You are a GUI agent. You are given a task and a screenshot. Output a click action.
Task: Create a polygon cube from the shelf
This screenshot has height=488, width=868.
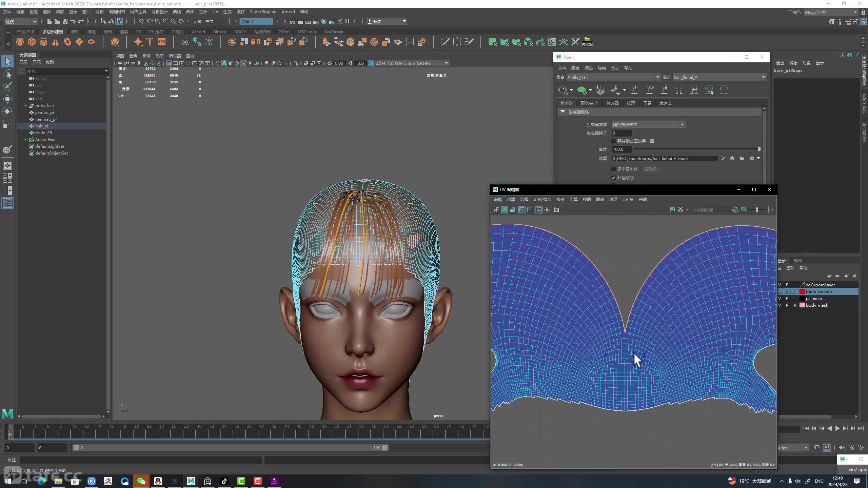click(32, 42)
